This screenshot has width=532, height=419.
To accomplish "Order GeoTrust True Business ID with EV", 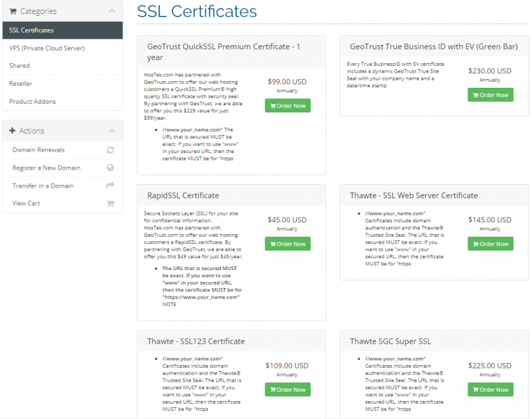I will 490,95.
